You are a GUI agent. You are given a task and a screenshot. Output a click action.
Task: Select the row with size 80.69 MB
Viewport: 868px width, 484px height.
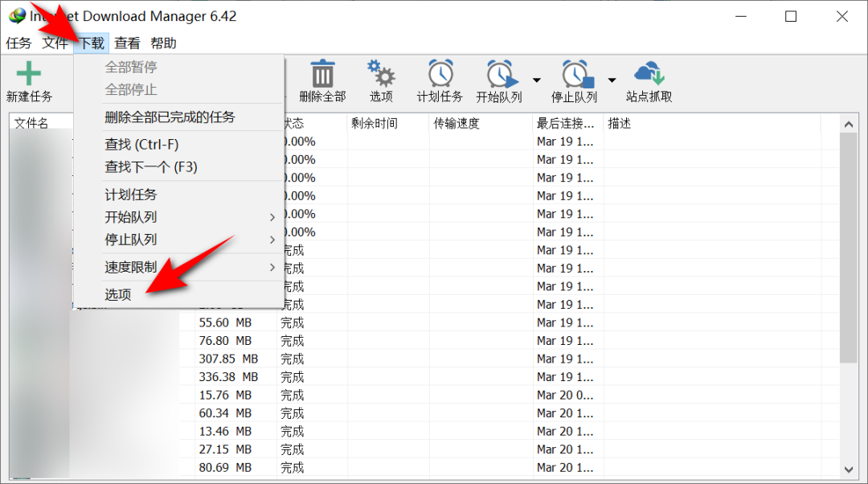424,467
